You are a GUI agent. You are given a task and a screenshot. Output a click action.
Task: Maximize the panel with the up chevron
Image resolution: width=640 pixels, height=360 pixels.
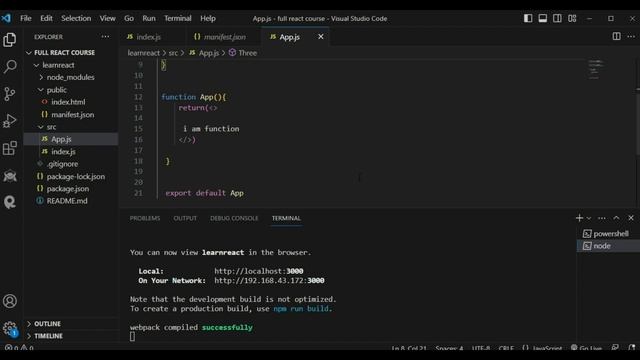[x=616, y=218]
